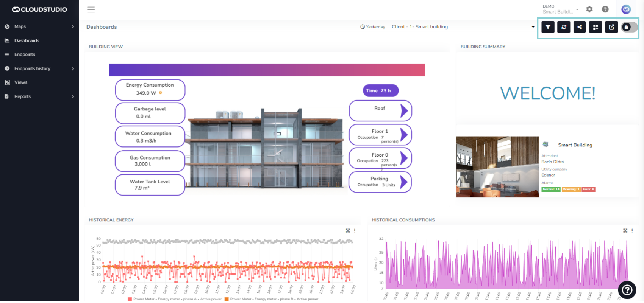The width and height of the screenshot is (644, 303).
Task: Click the CloudStudio logo
Action: pos(39,9)
